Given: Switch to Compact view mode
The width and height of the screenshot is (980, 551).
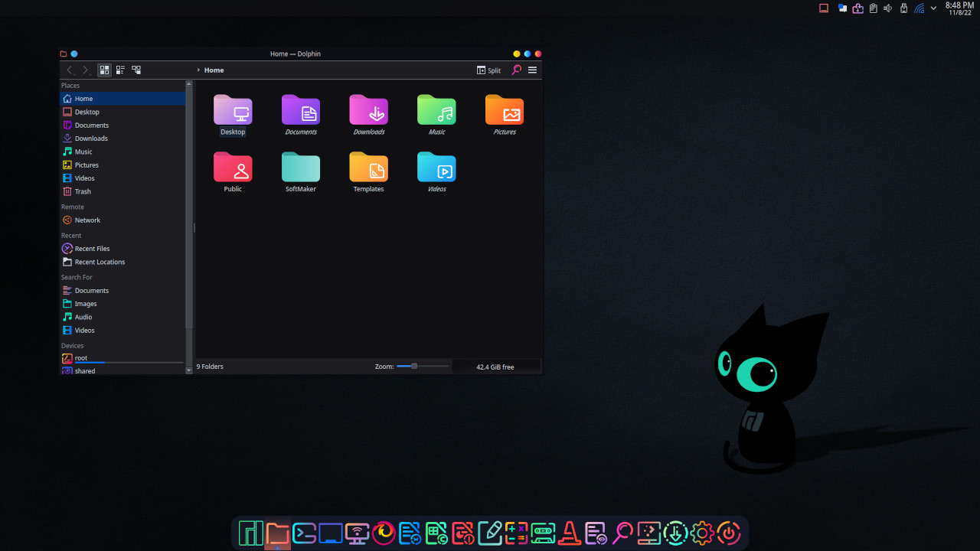Looking at the screenshot, I should [x=120, y=70].
